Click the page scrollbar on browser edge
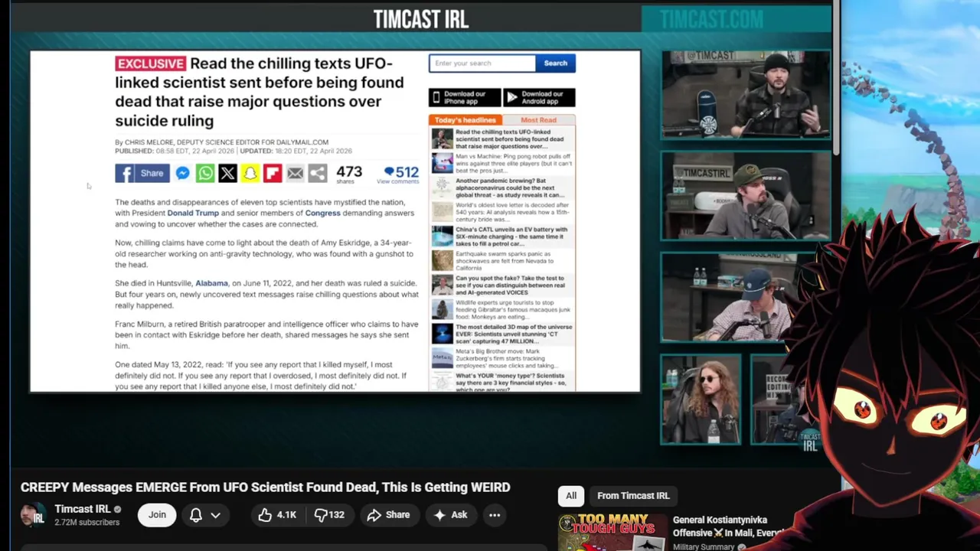The width and height of the screenshot is (980, 551). 838,77
